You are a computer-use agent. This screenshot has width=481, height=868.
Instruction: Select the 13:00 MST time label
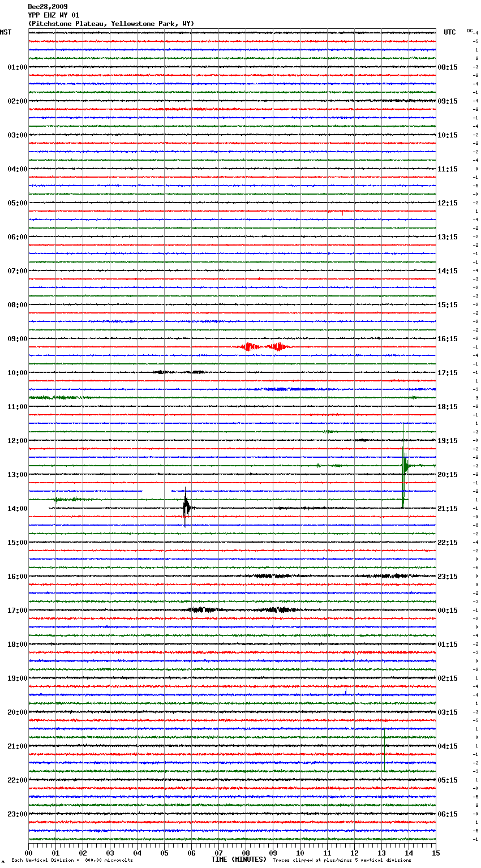(18, 475)
